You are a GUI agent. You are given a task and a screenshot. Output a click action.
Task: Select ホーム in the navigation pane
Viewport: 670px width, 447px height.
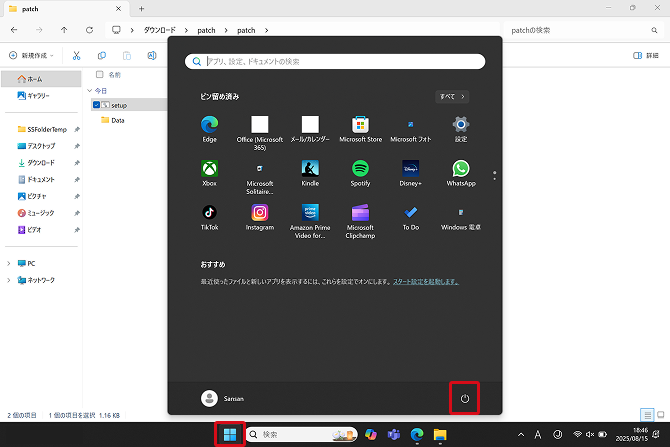41,79
